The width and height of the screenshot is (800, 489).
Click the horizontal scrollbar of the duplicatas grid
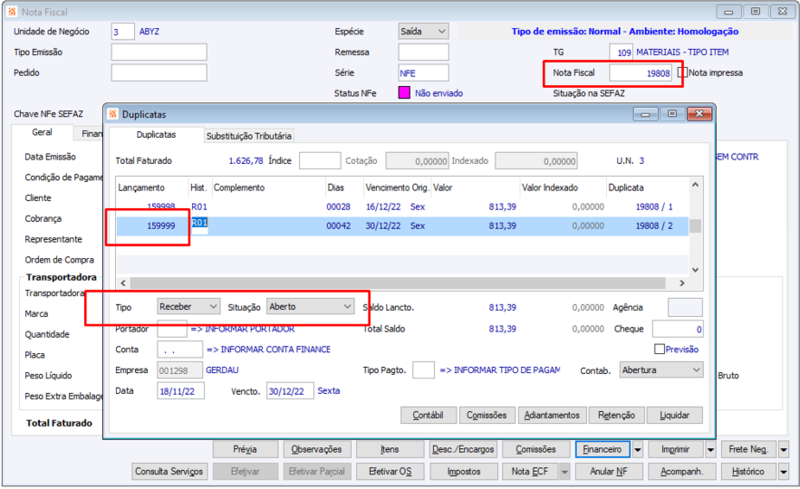click(398, 283)
